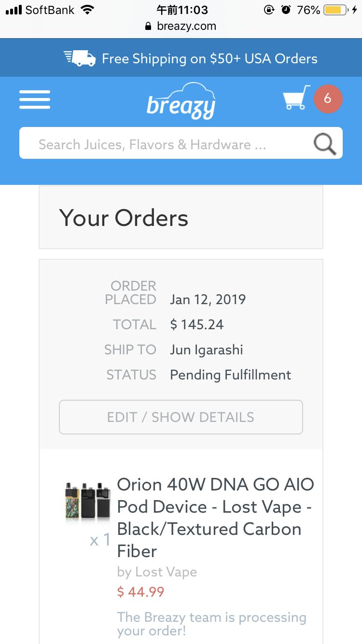Open the Orion 40W DNA GO product link
Viewport: 362px width, 644px height.
215,517
